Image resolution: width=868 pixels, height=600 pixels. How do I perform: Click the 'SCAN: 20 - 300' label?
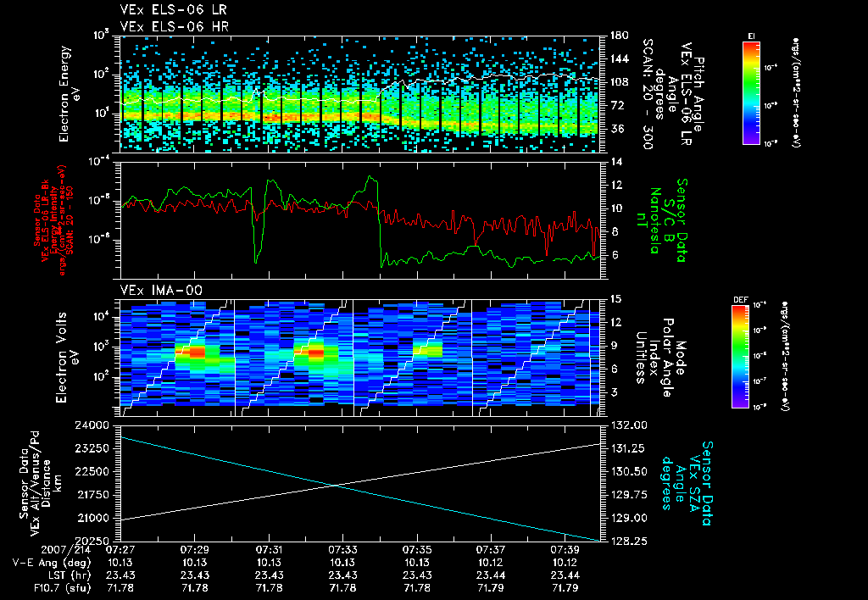click(647, 94)
